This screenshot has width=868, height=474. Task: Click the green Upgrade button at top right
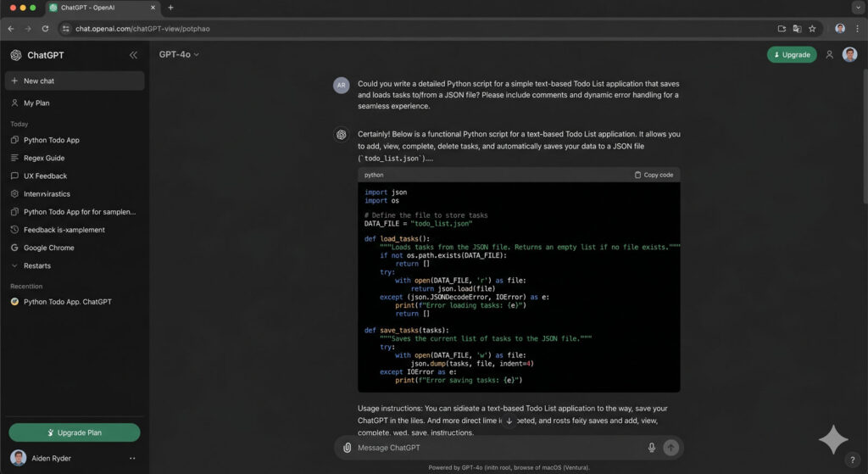pyautogui.click(x=792, y=55)
